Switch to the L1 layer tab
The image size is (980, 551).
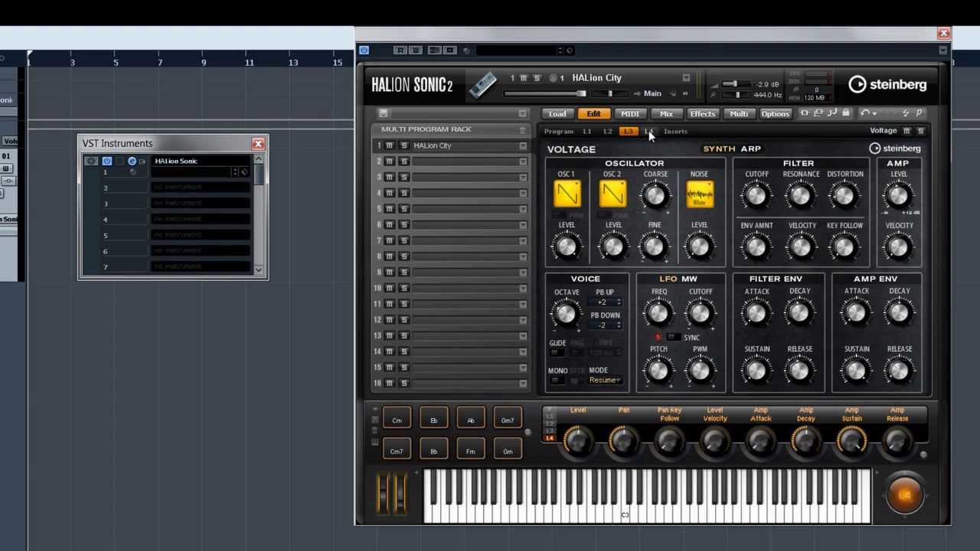pos(587,132)
